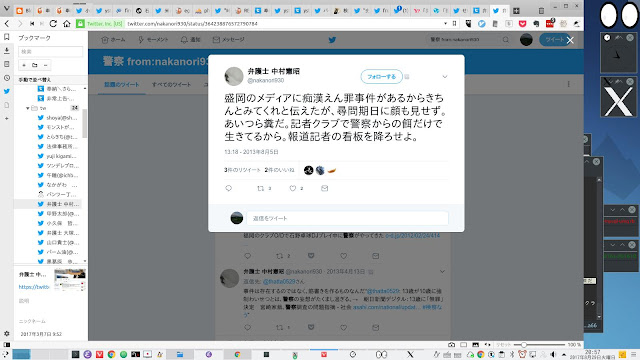The height and width of the screenshot is (360, 640).
Task: Open the Home link in Twitter nav
Action: [x=113, y=40]
